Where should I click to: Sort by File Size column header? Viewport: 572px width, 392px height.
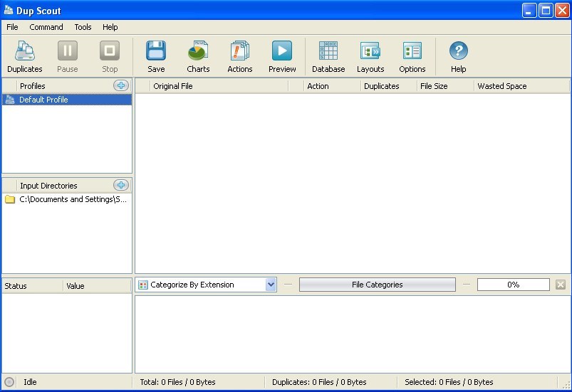click(445, 86)
